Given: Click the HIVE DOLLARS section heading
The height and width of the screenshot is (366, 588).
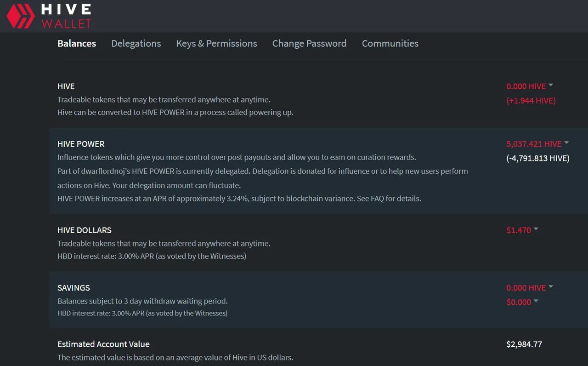Looking at the screenshot, I should 85,230.
